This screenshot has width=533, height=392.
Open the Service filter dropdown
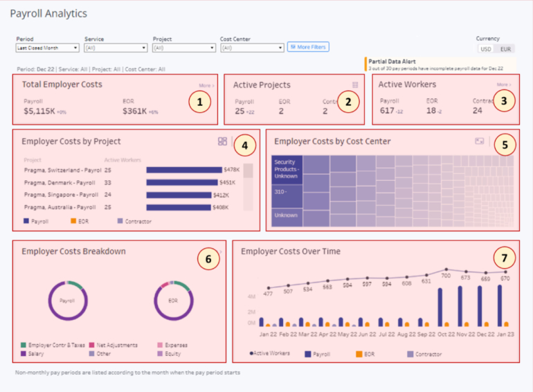coord(115,48)
